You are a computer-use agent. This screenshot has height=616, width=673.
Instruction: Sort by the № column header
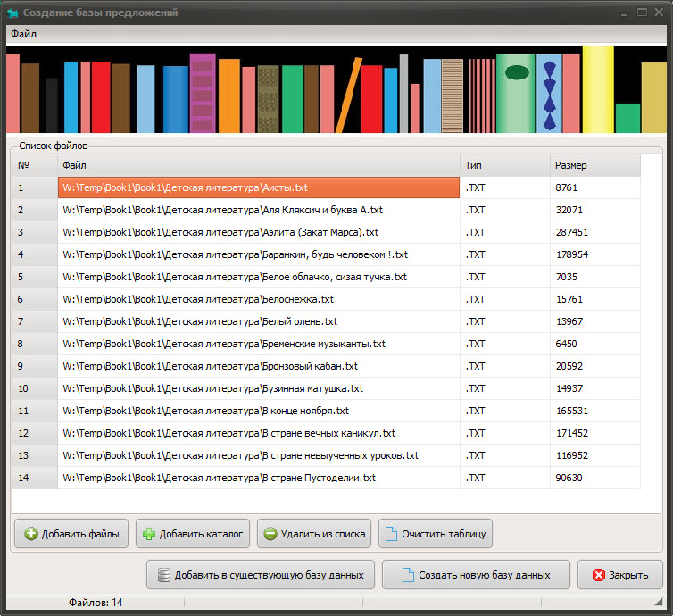(35, 165)
